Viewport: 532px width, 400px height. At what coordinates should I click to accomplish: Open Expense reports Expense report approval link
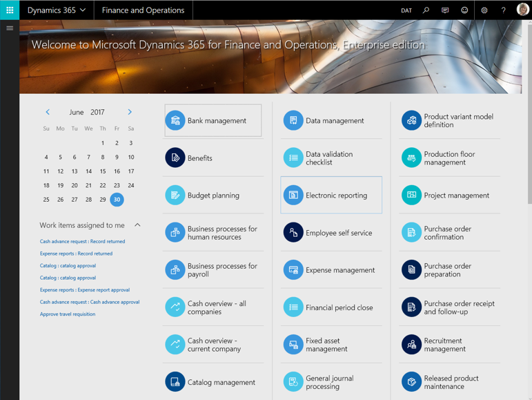[85, 290]
